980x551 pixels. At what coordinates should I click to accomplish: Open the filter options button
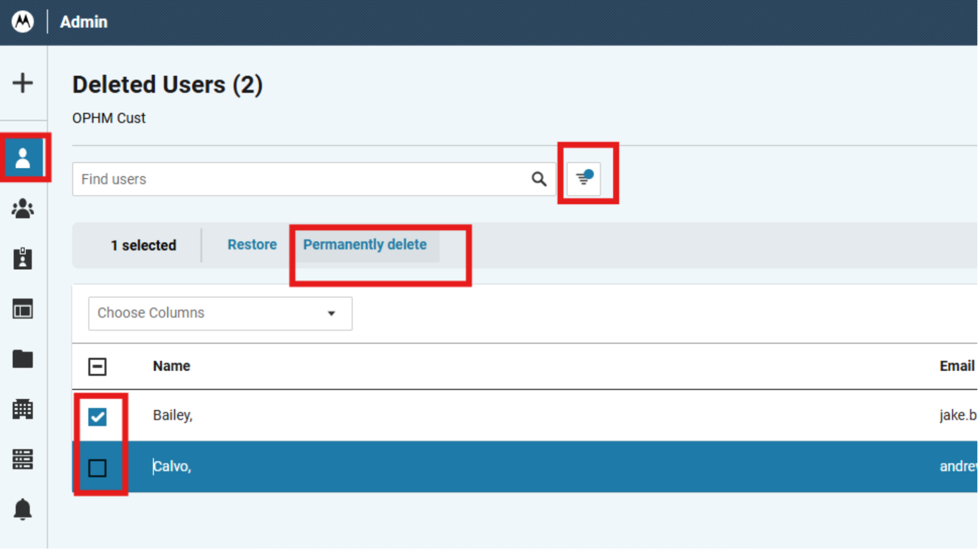pos(585,179)
